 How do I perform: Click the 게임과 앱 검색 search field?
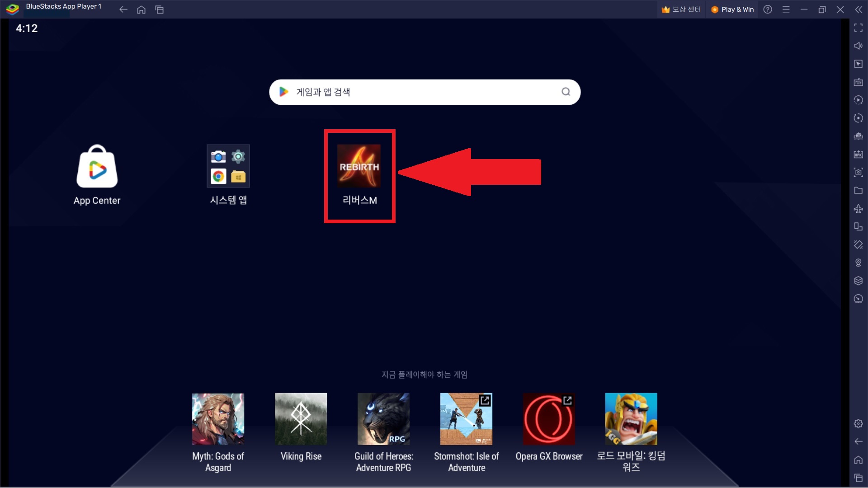tap(425, 92)
